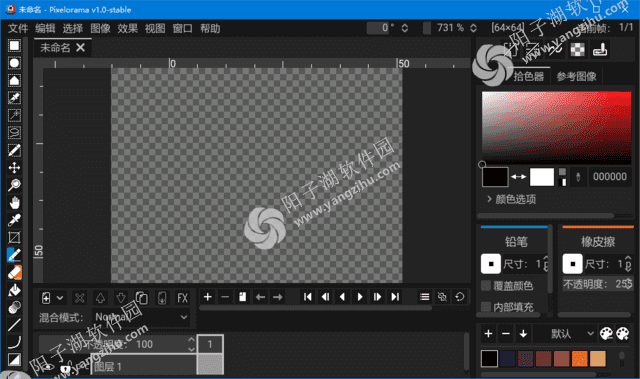Viewport: 640px width, 379px height.
Task: Click the white right color swatch
Action: tap(542, 177)
